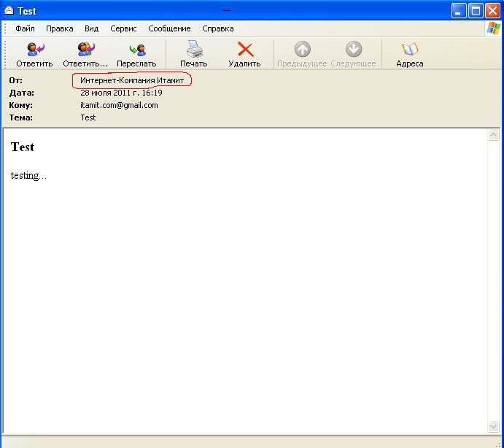Click the envelope icon in title bar
The width and height of the screenshot is (504, 448).
9,11
